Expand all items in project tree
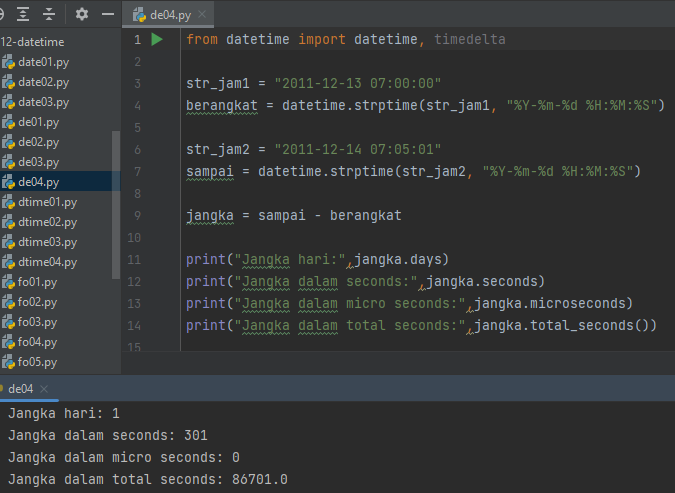675x493 pixels. point(23,14)
